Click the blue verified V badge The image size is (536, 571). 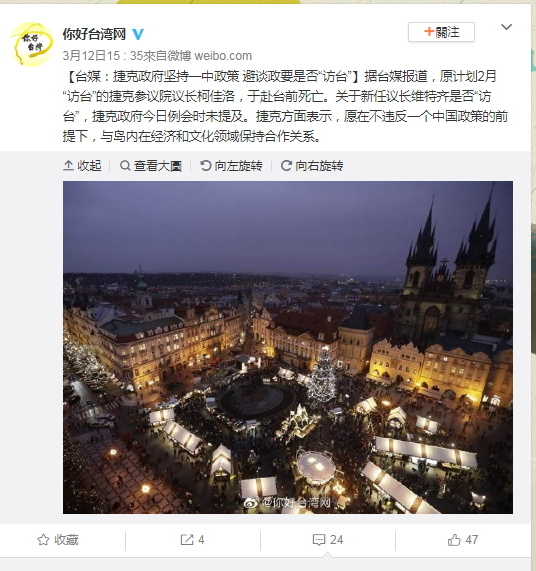click(138, 34)
